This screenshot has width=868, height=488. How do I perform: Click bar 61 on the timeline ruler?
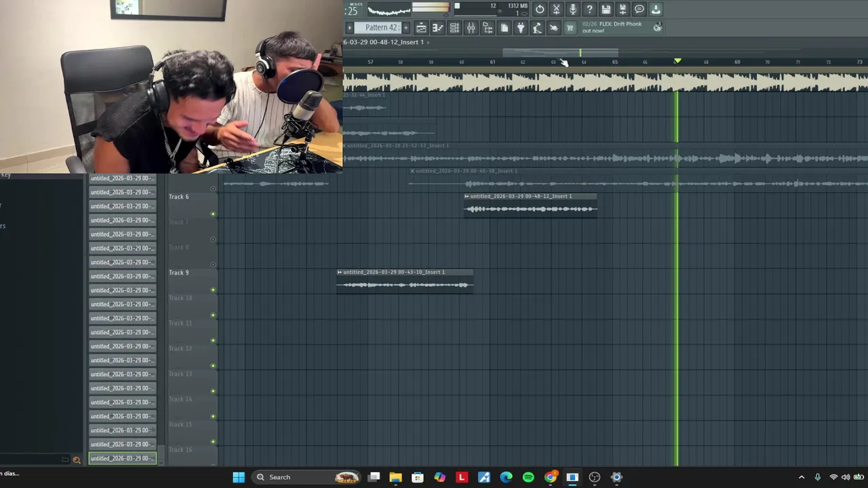492,62
